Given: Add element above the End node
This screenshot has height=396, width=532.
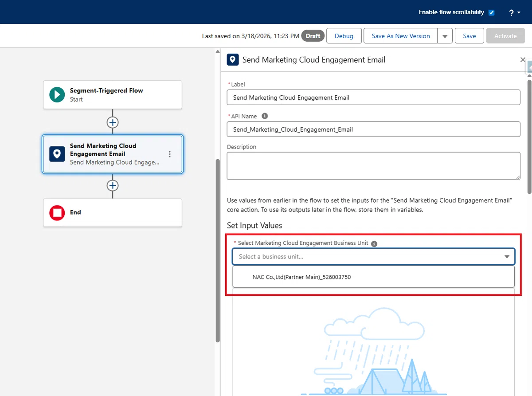Looking at the screenshot, I should click(x=113, y=185).
